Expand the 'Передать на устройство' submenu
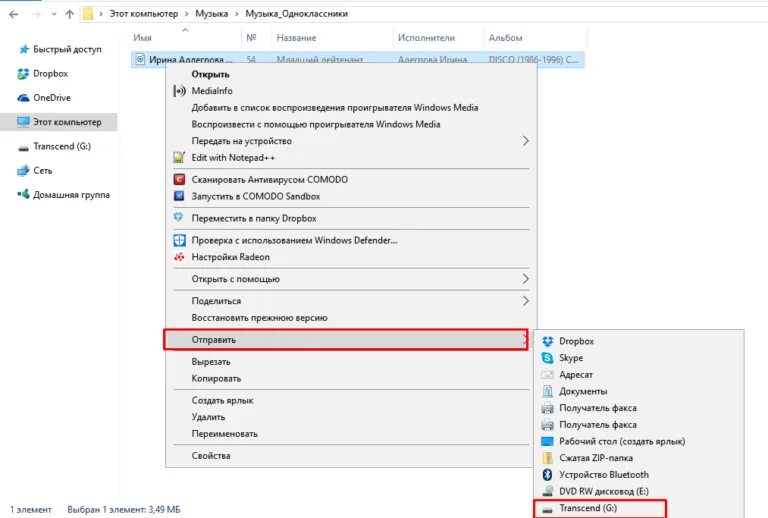 point(351,141)
